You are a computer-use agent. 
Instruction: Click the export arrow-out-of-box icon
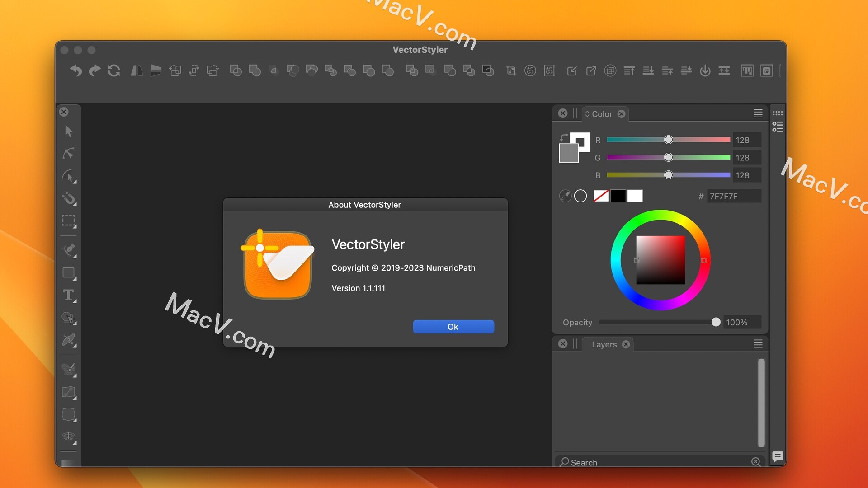tap(591, 70)
